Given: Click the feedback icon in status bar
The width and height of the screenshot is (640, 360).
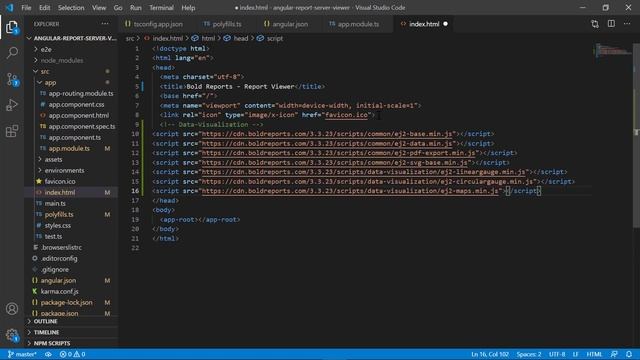Looking at the screenshot, I should click(x=613, y=354).
